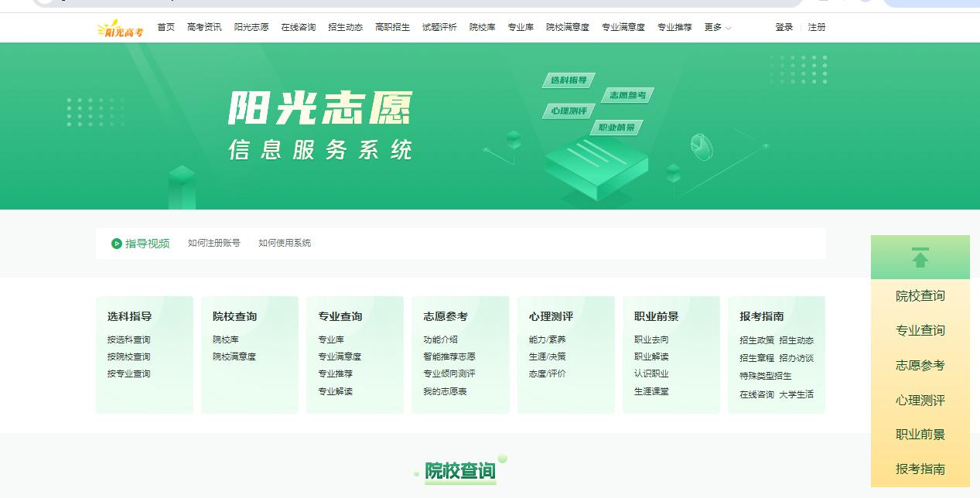Open 专业推荐 in 专业查询 card
980x498 pixels.
335,373
